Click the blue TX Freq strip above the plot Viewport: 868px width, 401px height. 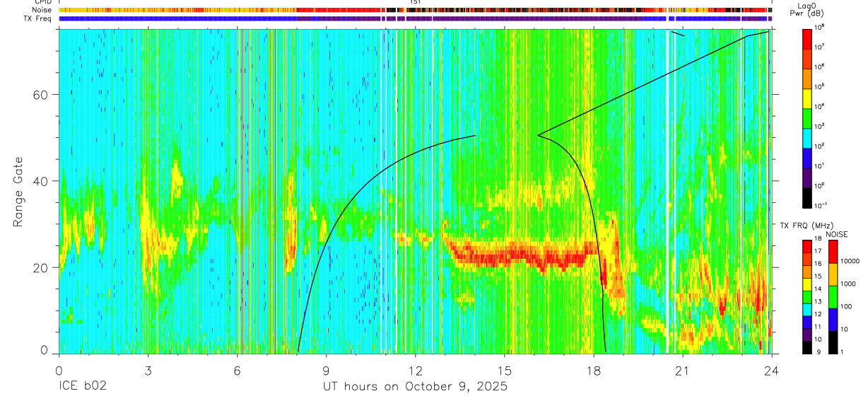(415, 18)
